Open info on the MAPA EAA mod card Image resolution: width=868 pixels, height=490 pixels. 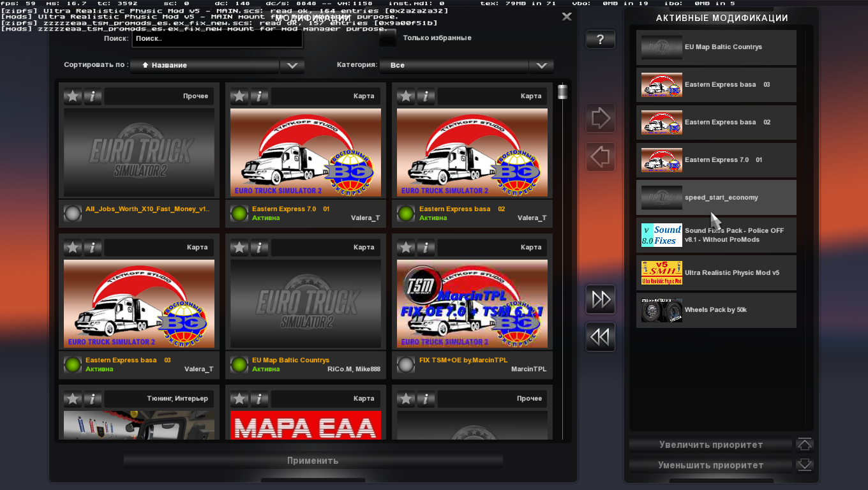click(x=259, y=399)
